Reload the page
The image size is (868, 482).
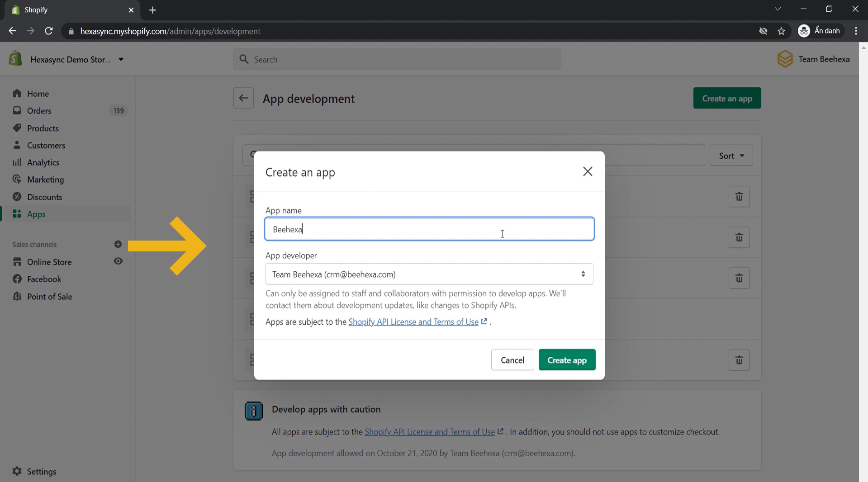(x=49, y=31)
